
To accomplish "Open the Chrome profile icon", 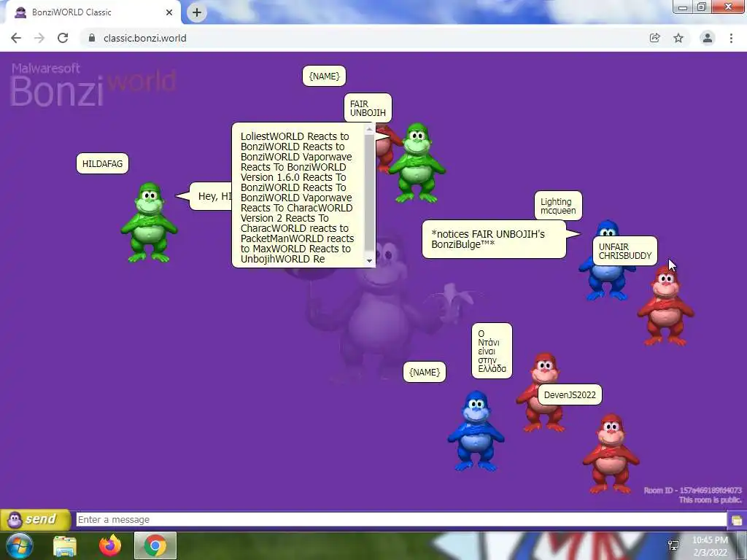I will click(x=708, y=38).
